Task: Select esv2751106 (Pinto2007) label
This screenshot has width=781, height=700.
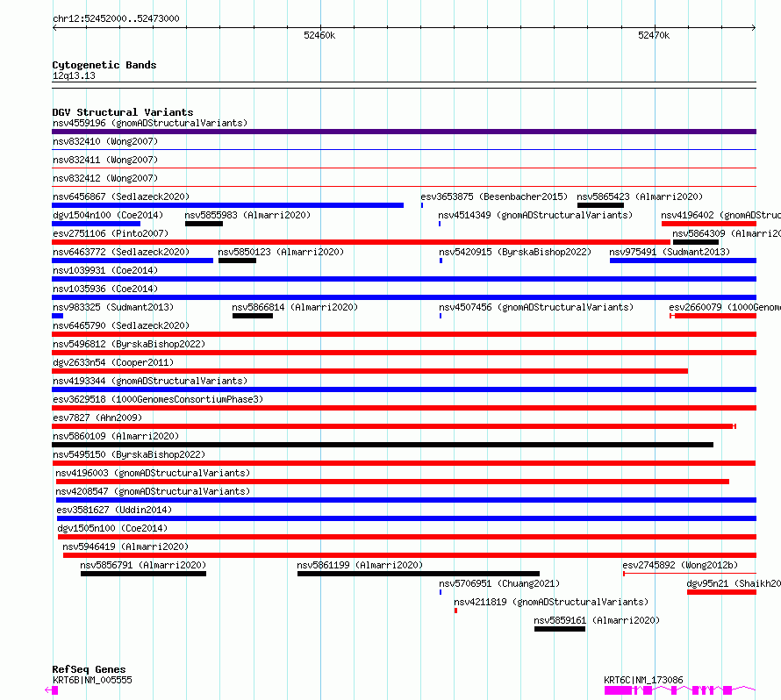Action: click(111, 233)
